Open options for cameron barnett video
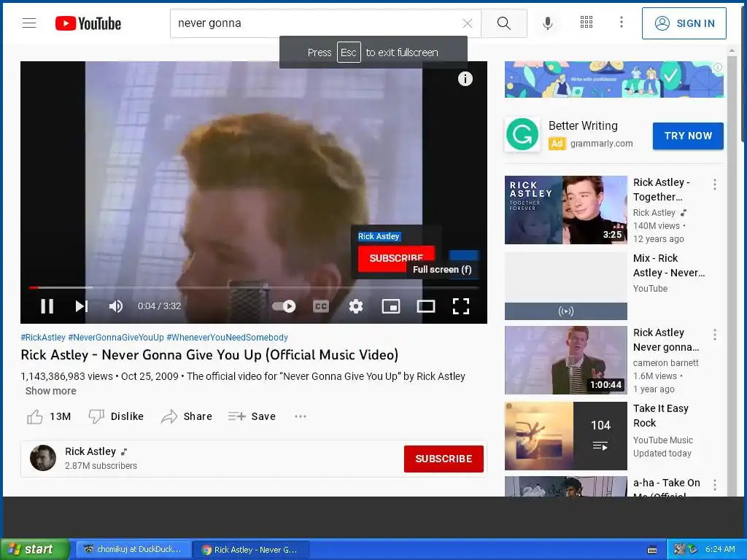The height and width of the screenshot is (560, 747). tap(715, 335)
